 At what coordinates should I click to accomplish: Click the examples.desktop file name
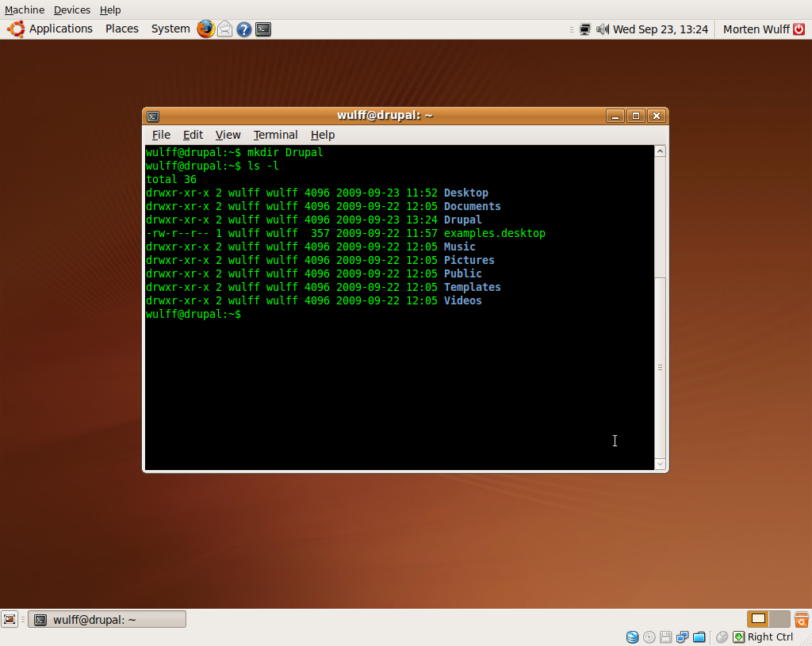pyautogui.click(x=495, y=234)
